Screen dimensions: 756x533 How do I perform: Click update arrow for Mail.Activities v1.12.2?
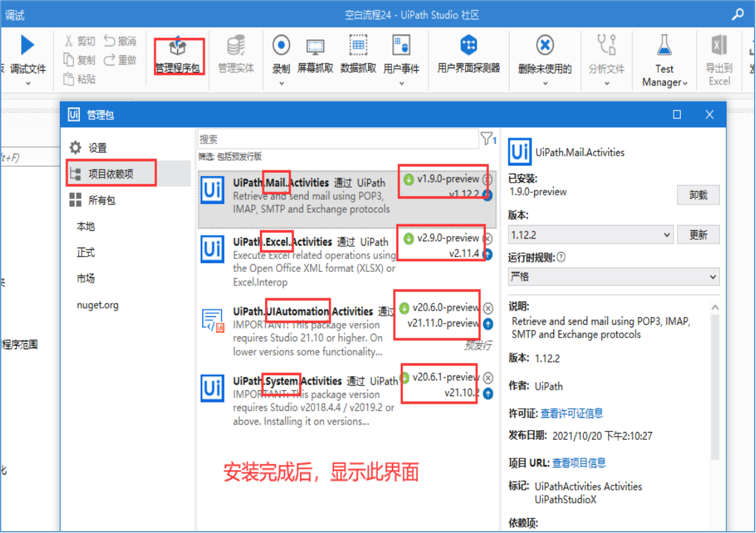tap(488, 195)
